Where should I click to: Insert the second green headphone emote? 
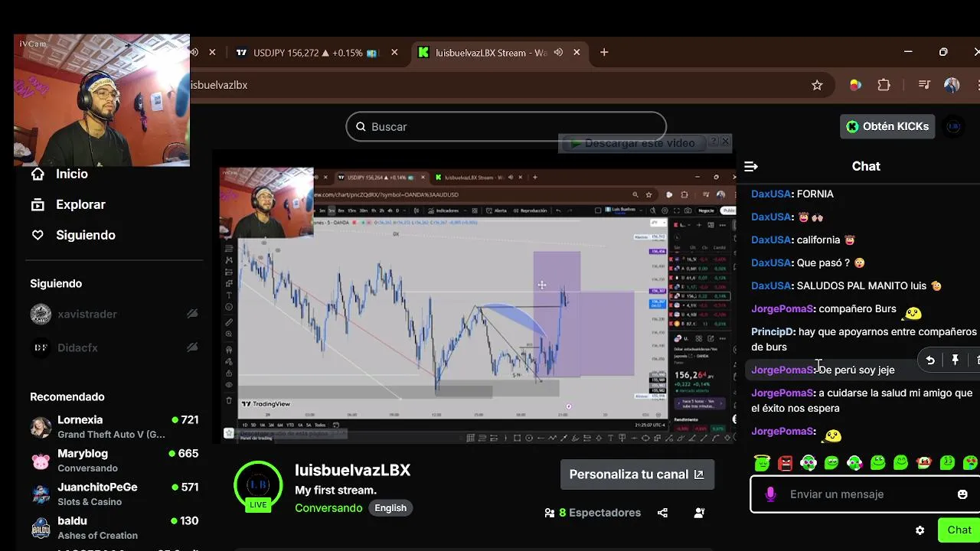click(854, 462)
